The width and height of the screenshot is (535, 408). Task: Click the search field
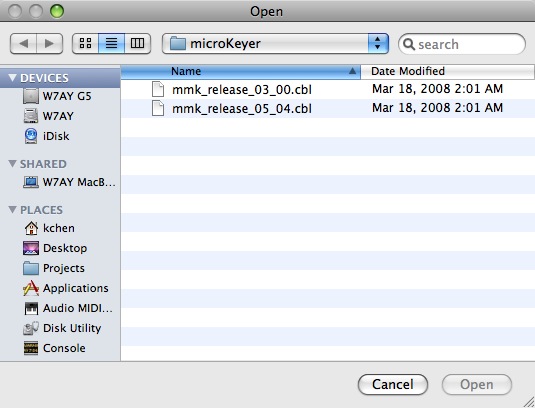(x=462, y=44)
